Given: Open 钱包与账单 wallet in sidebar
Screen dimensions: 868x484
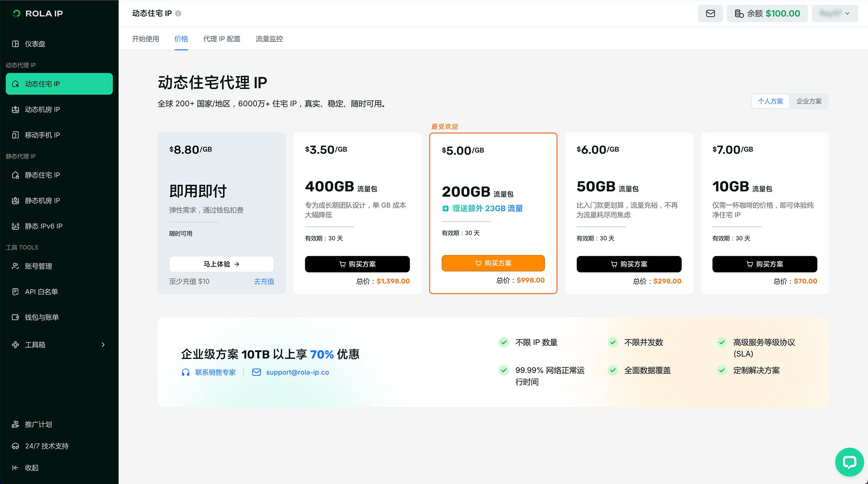Looking at the screenshot, I should point(42,317).
